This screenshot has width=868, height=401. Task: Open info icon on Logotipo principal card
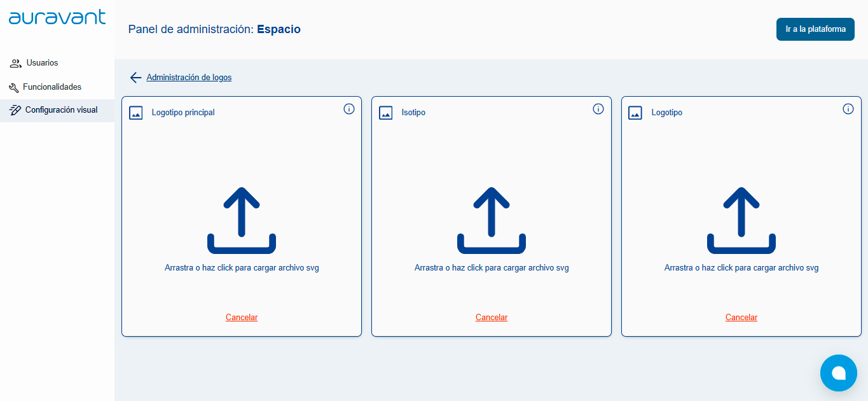tap(348, 109)
